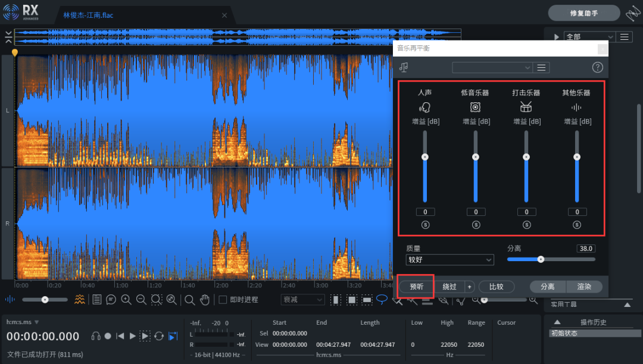Open the 质量 quality dropdown showing 较好
Screen dimensions: 643x364
[450, 259]
